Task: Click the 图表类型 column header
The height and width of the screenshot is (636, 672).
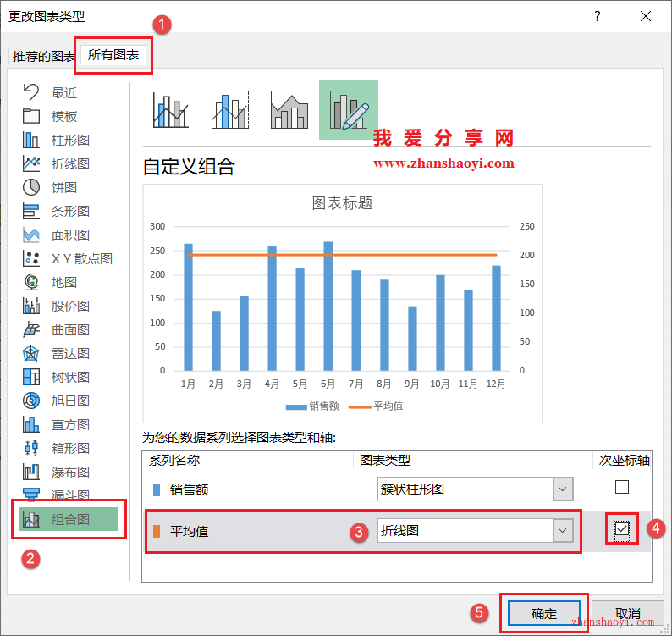Action: pyautogui.click(x=385, y=460)
